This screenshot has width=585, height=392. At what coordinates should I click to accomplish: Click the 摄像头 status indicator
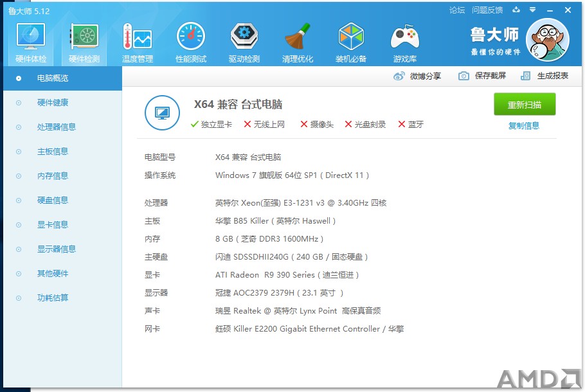(x=317, y=125)
